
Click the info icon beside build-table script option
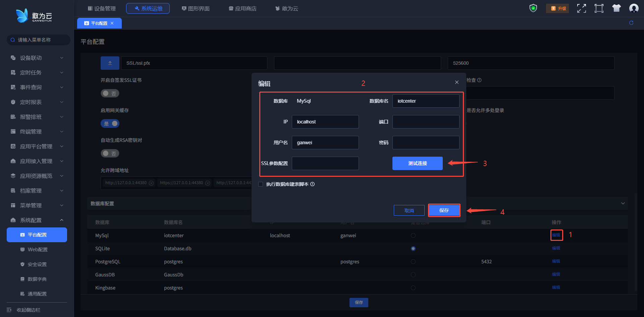(x=312, y=184)
